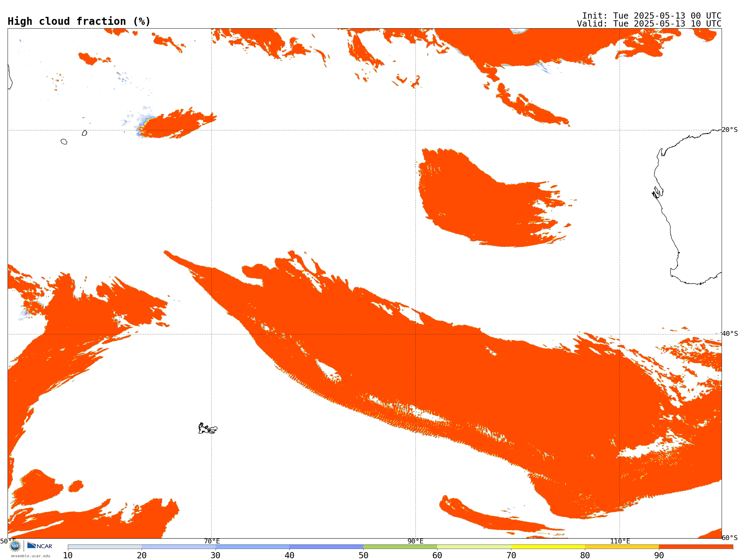Click the colorbar tick label 60
This screenshot has height=560, width=744.
point(437,556)
